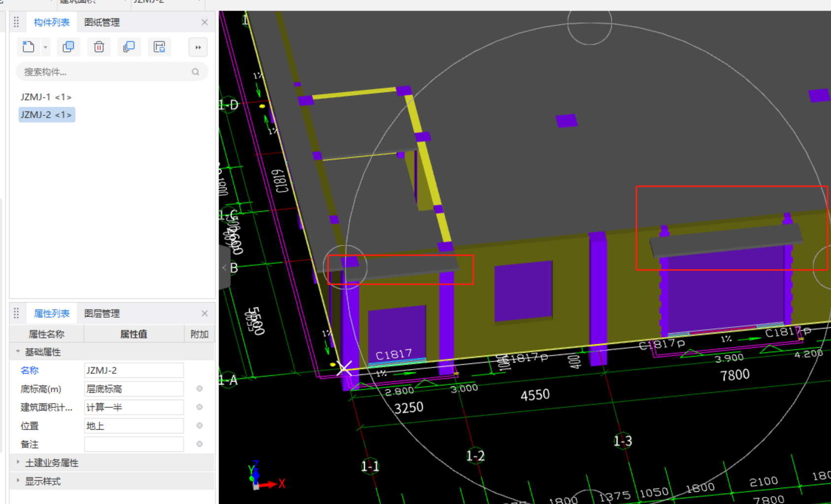The height and width of the screenshot is (504, 831).
Task: Close the property list panel
Action: pos(205,313)
